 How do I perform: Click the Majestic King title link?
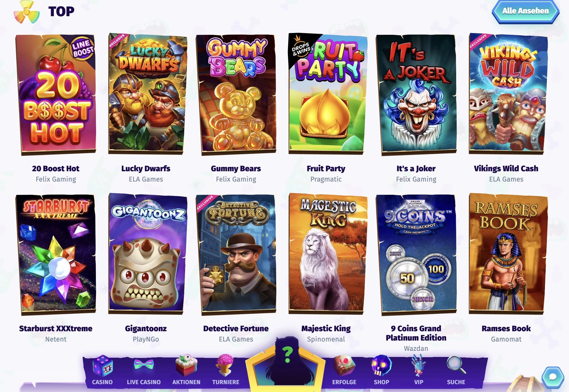326,328
